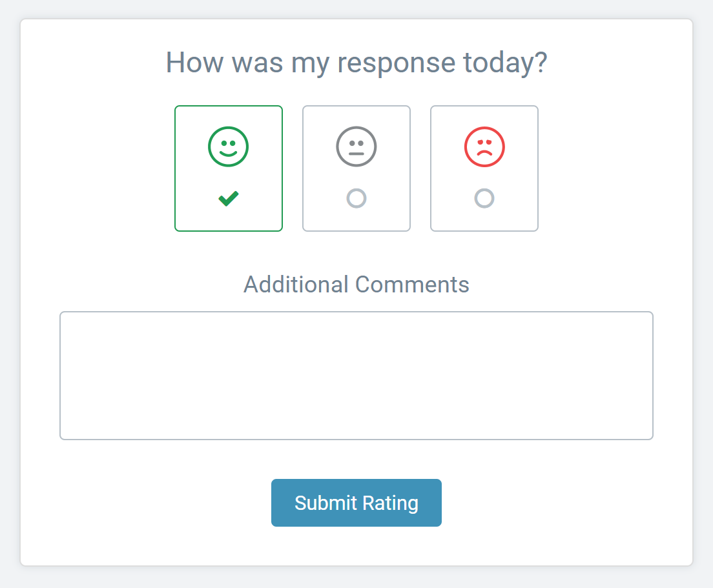The width and height of the screenshot is (713, 588).
Task: Rate the response as negative
Action: point(484,168)
